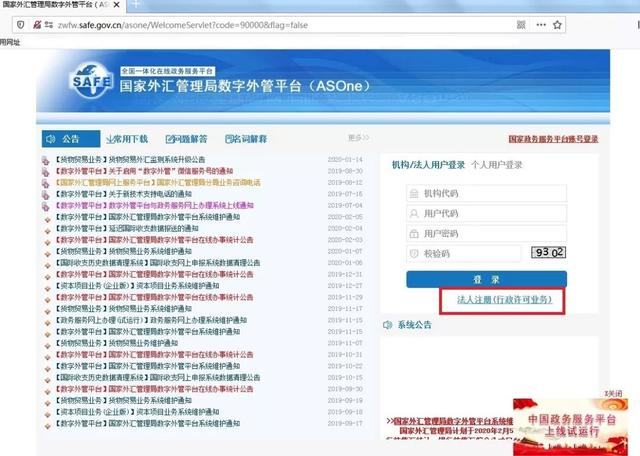Click the 中国政务服务平台上线试运行 banner
The height and width of the screenshot is (456, 640).
click(x=571, y=427)
